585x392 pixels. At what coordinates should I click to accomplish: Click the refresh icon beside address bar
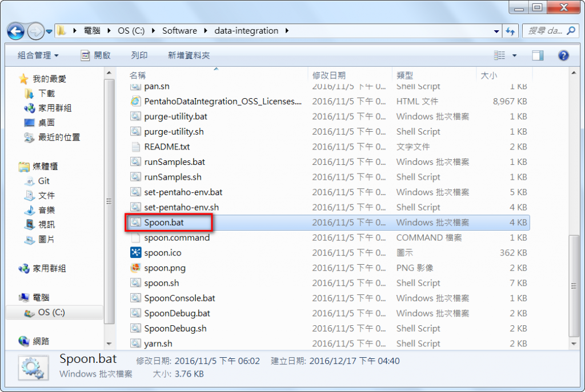click(510, 31)
